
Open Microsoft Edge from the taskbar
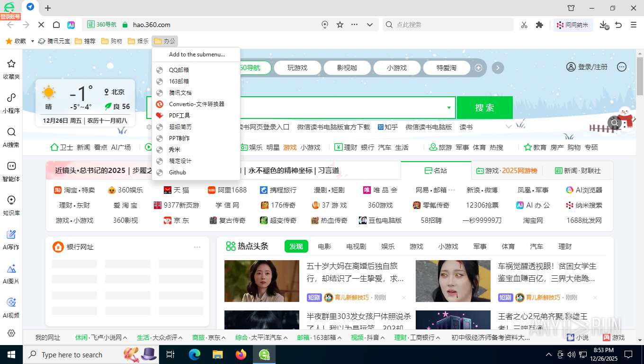pyautogui.click(x=194, y=354)
